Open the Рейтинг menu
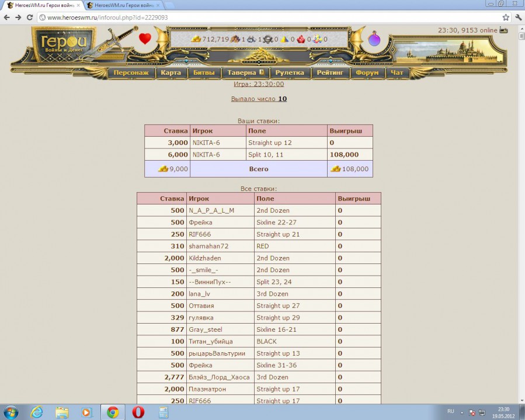 click(x=330, y=72)
